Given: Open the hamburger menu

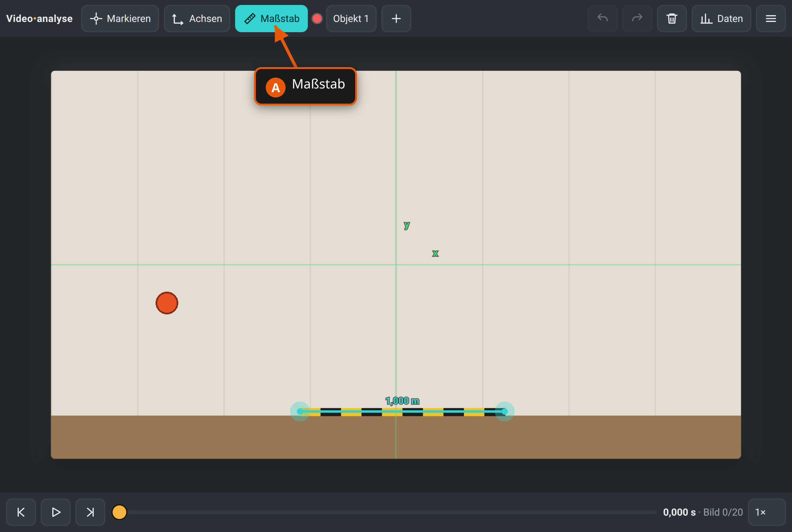Looking at the screenshot, I should pyautogui.click(x=771, y=19).
